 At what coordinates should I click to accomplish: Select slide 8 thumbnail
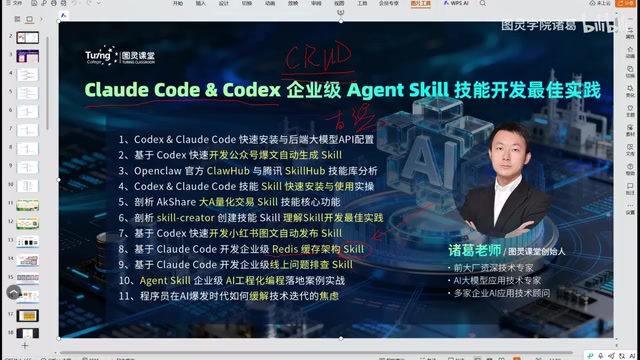coord(28,149)
